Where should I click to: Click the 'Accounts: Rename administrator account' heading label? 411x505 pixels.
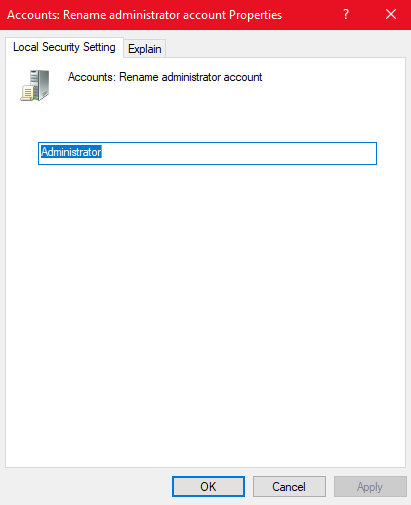(165, 77)
